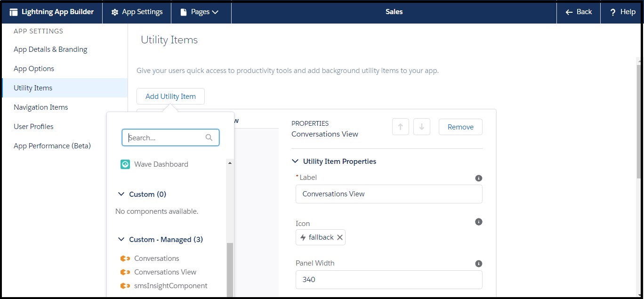Click the component list scroll up arrow
The image size is (644, 299).
[230, 163]
